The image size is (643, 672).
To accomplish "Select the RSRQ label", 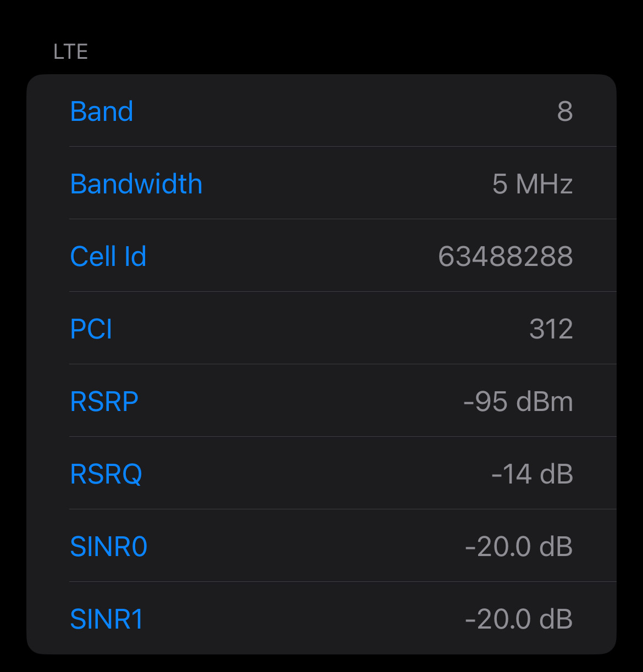I will [106, 474].
